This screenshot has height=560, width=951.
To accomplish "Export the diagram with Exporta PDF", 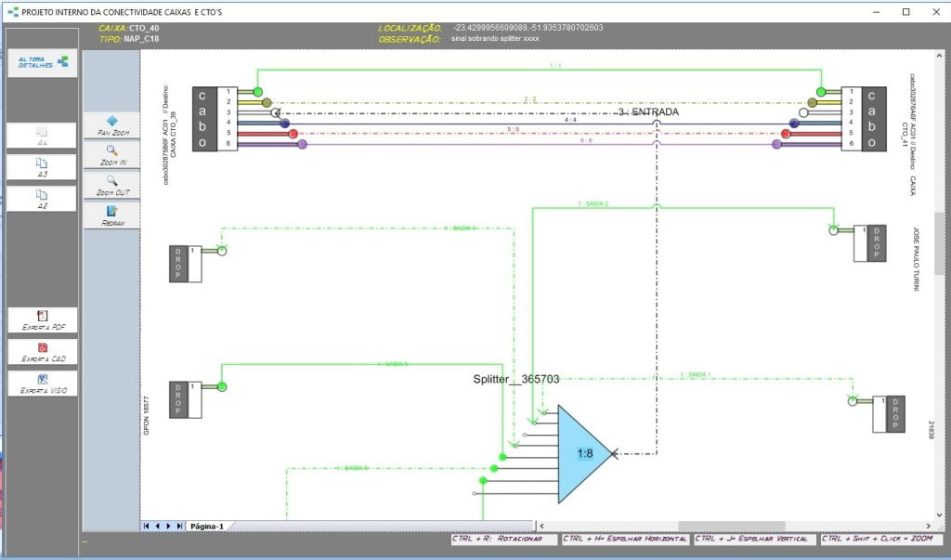I will (x=43, y=320).
